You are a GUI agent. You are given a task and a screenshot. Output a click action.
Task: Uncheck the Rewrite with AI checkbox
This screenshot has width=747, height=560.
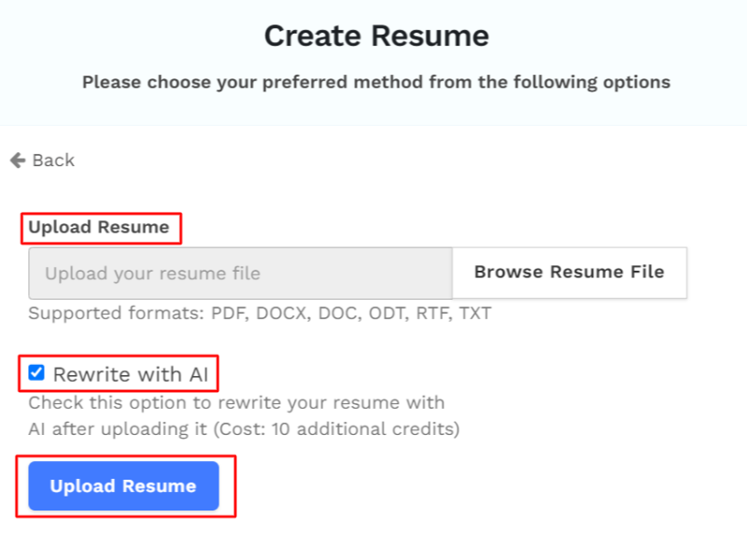(x=36, y=373)
